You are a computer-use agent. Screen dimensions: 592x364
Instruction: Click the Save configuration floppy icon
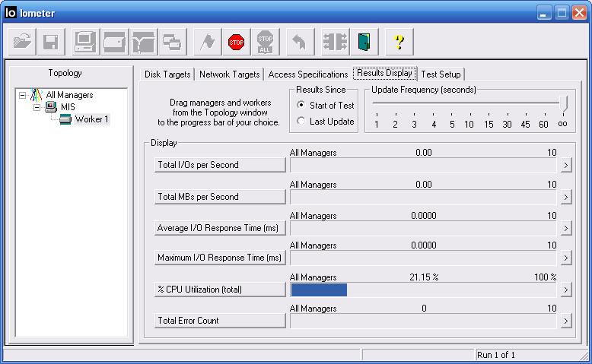pyautogui.click(x=51, y=42)
